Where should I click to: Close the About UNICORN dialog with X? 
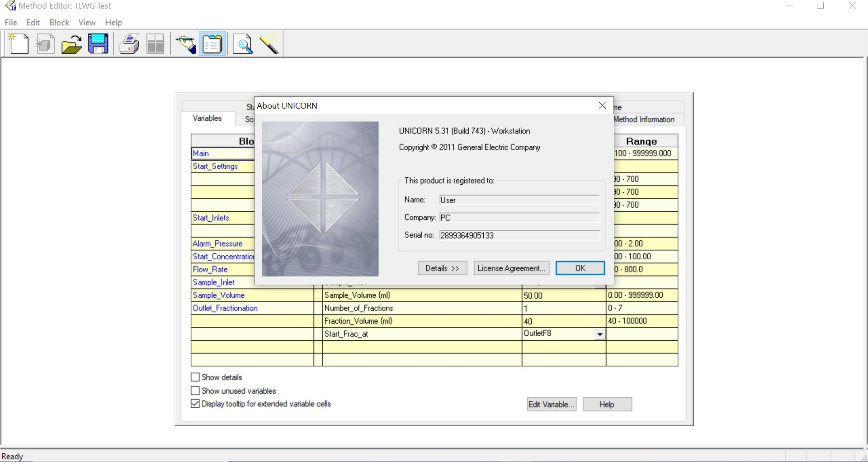pos(602,105)
